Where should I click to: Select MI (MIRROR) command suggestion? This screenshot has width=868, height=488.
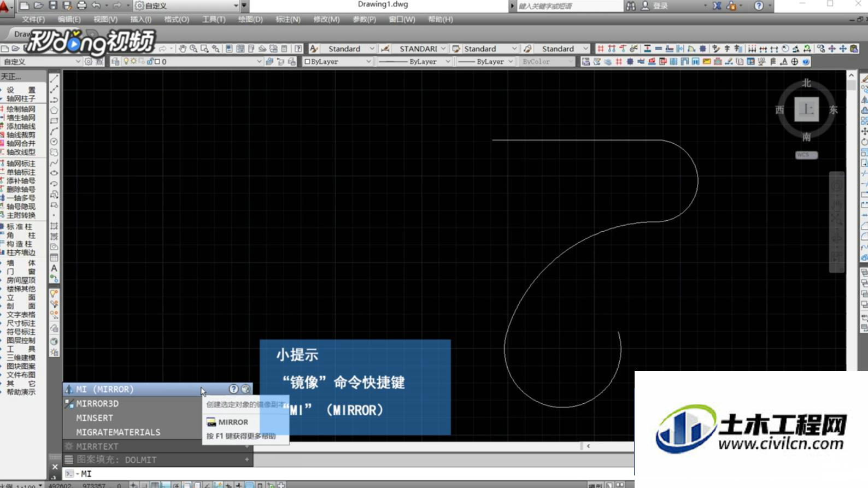click(x=157, y=389)
